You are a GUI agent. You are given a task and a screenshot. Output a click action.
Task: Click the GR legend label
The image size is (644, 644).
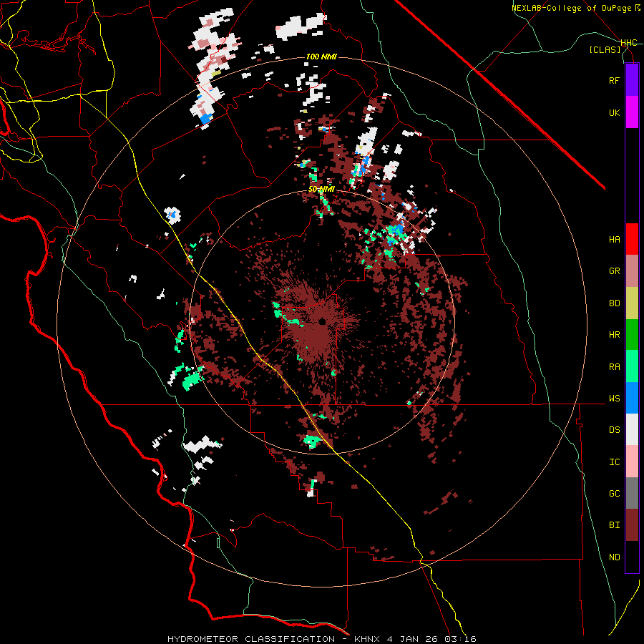click(x=614, y=271)
